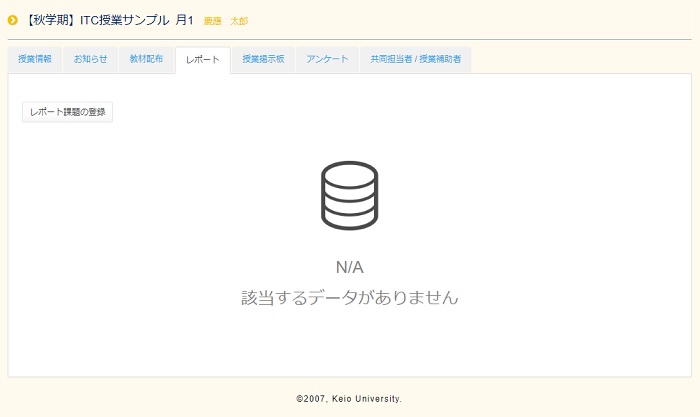Open the 授業情報 tab
The width and height of the screenshot is (700, 417).
[34, 60]
